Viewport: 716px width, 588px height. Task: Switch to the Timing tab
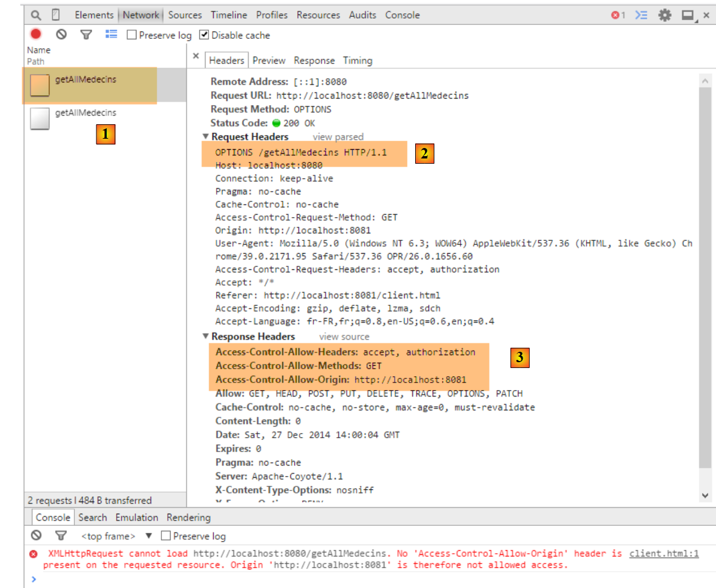coord(357,60)
